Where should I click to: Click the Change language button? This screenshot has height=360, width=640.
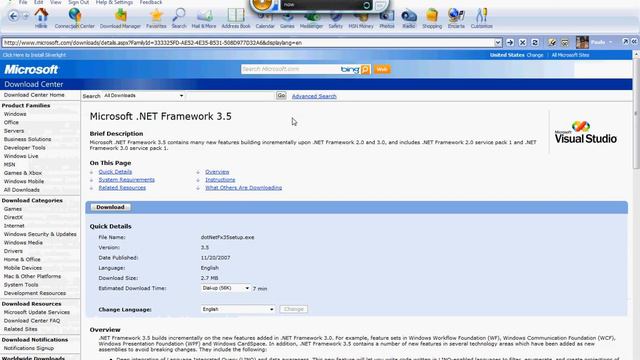[x=293, y=309]
